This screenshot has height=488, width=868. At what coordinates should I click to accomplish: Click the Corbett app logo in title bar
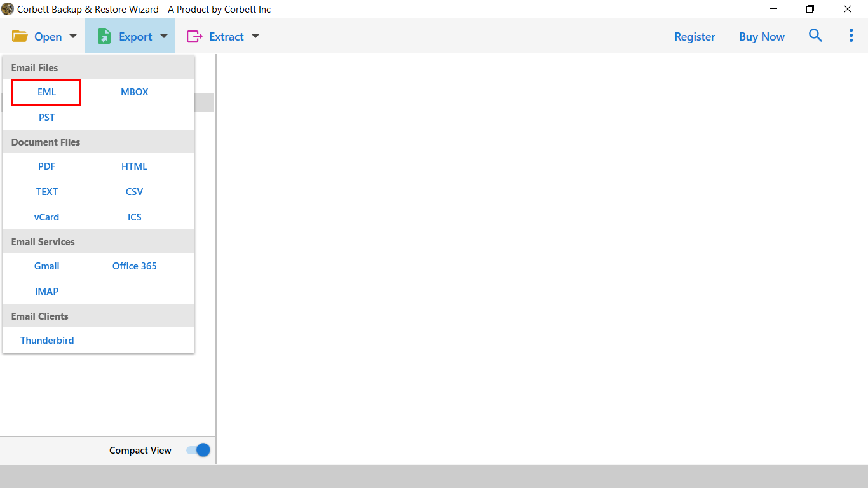tap(8, 9)
